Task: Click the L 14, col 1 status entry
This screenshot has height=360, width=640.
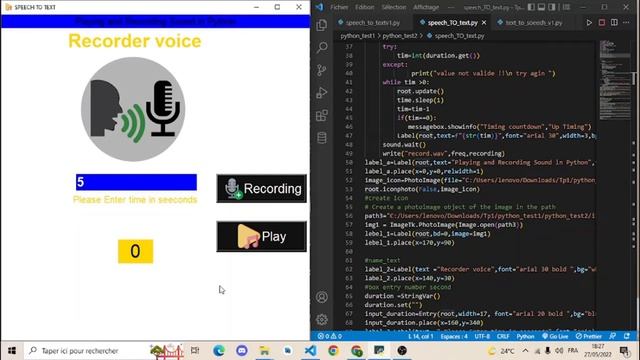Action: pyautogui.click(x=420, y=336)
